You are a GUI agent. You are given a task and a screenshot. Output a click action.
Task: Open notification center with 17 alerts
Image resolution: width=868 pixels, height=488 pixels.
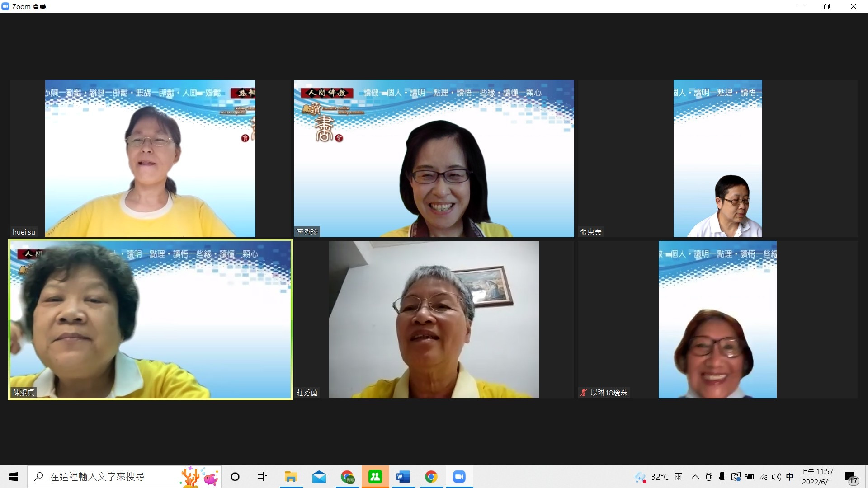pyautogui.click(x=851, y=478)
